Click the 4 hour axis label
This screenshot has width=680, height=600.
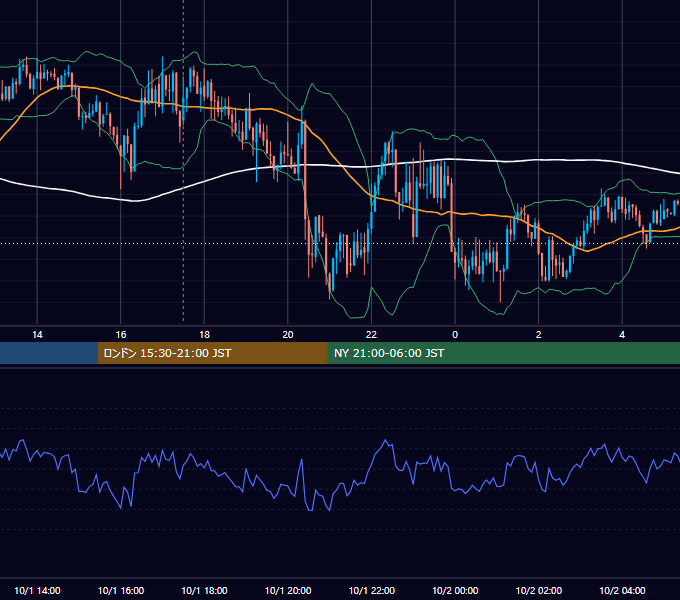coord(622,335)
